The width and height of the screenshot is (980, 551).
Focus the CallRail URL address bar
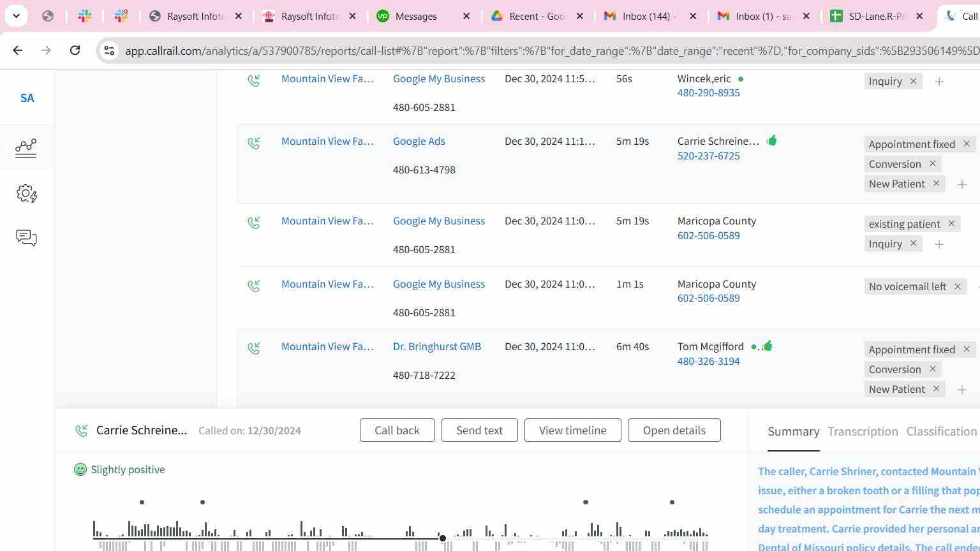[x=551, y=50]
